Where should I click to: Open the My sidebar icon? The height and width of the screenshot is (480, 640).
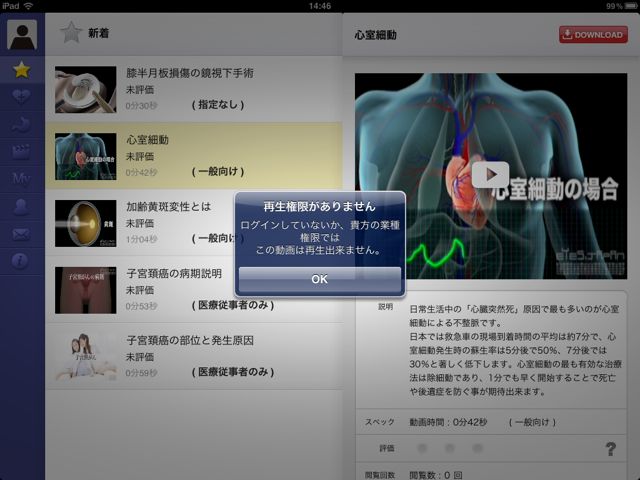(x=21, y=178)
